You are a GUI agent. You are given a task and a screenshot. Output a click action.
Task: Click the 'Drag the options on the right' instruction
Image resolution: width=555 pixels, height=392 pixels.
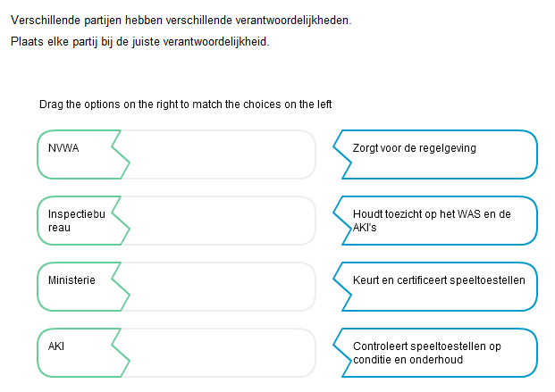[186, 104]
